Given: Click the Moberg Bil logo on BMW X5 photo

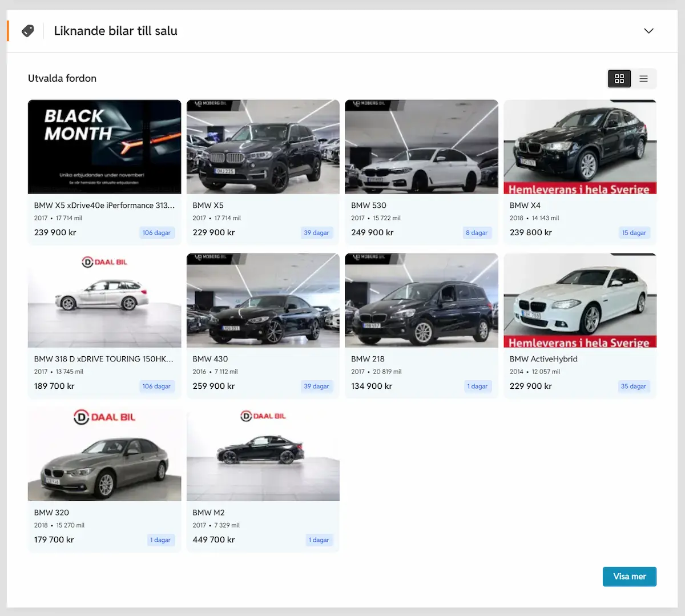Looking at the screenshot, I should [x=211, y=104].
